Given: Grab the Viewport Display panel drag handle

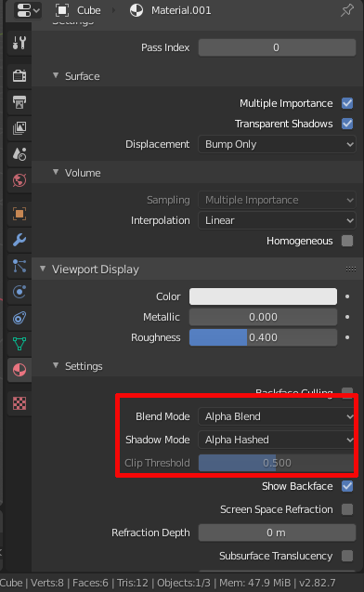Looking at the screenshot, I should coord(351,269).
